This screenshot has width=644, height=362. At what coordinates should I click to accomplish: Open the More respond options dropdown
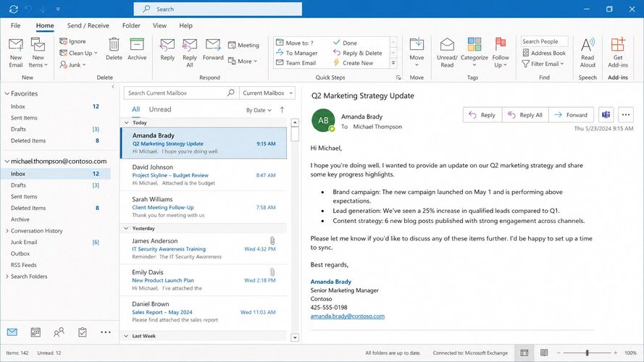pyautogui.click(x=243, y=61)
